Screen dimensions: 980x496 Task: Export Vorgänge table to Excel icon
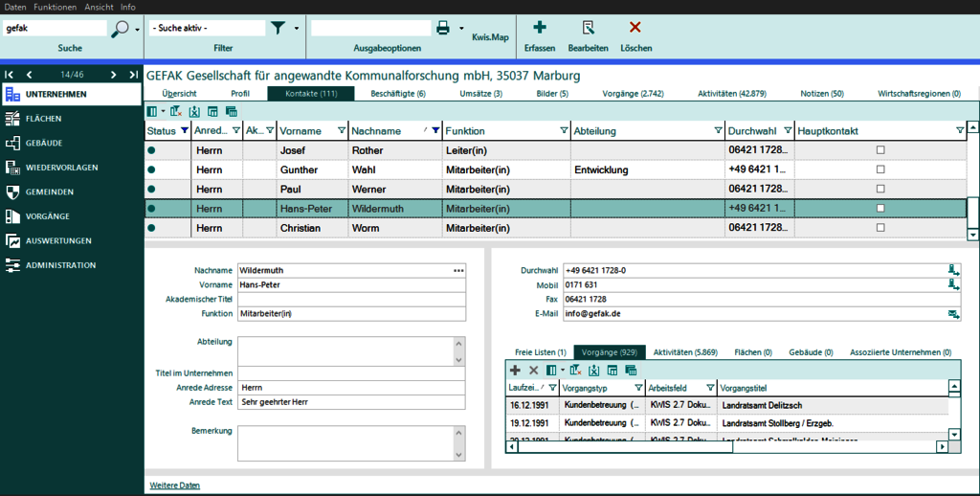point(593,371)
